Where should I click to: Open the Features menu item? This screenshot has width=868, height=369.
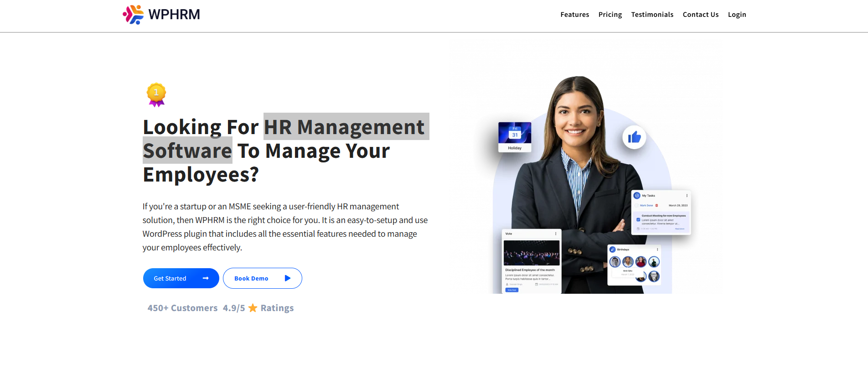pos(574,15)
